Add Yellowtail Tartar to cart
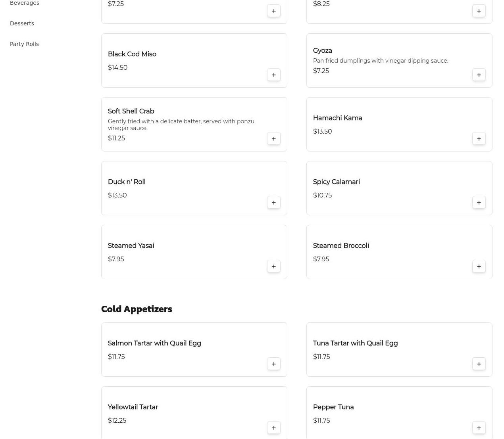 (x=273, y=428)
